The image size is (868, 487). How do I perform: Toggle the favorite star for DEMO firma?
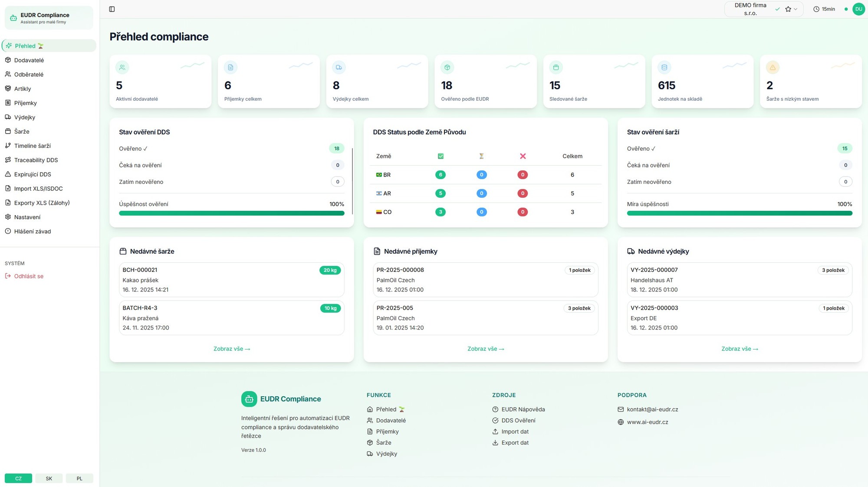pos(788,9)
